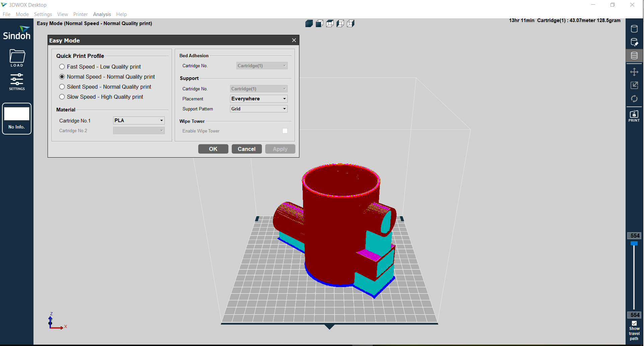Open the LOAD folder icon

(x=17, y=58)
